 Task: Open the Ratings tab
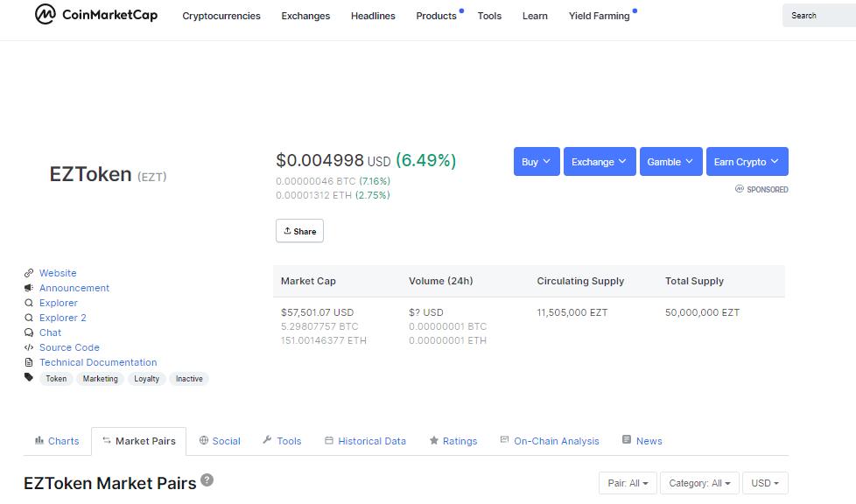point(453,441)
